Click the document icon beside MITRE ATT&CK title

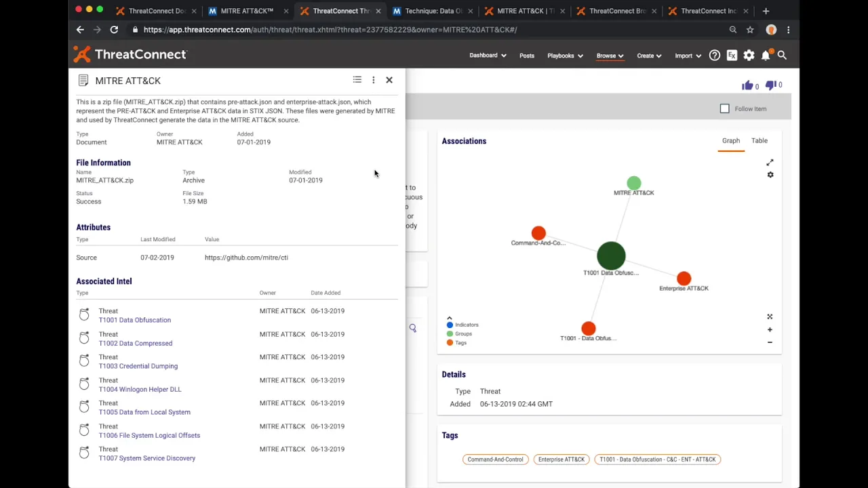pos(83,81)
